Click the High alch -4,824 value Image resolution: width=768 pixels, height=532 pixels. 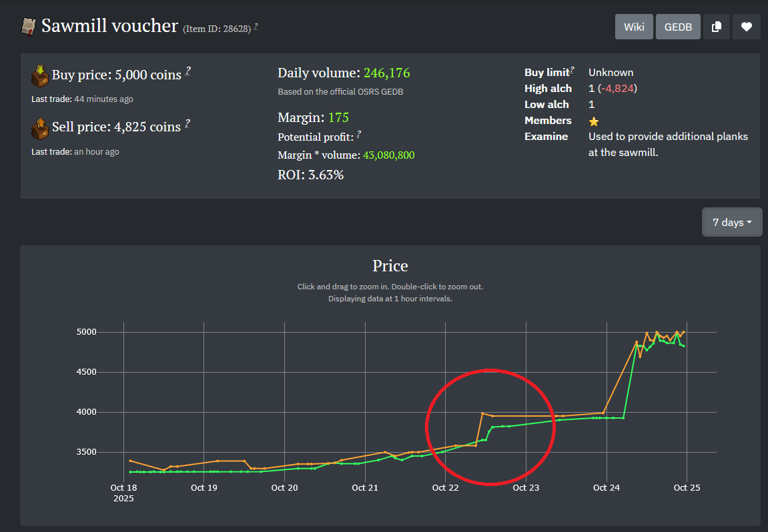point(617,89)
